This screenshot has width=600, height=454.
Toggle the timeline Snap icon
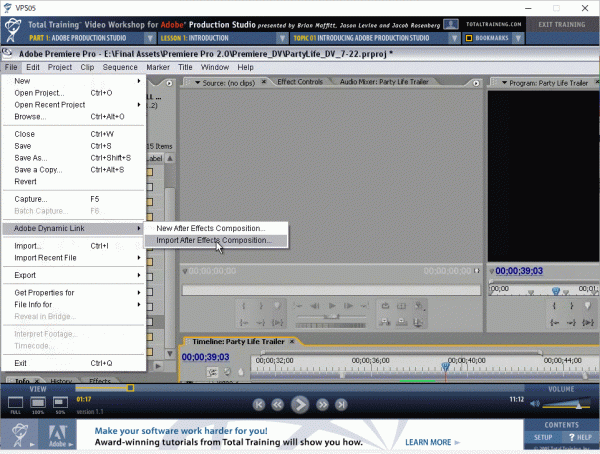[x=212, y=372]
